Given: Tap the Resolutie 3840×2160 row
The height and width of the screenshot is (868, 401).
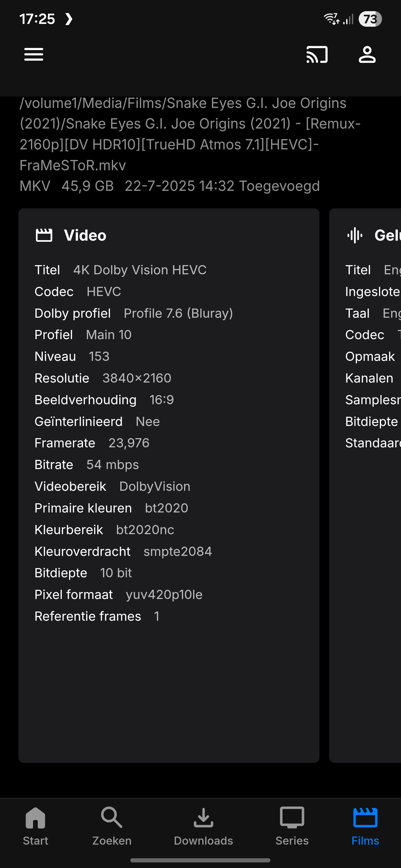Looking at the screenshot, I should pos(103,378).
